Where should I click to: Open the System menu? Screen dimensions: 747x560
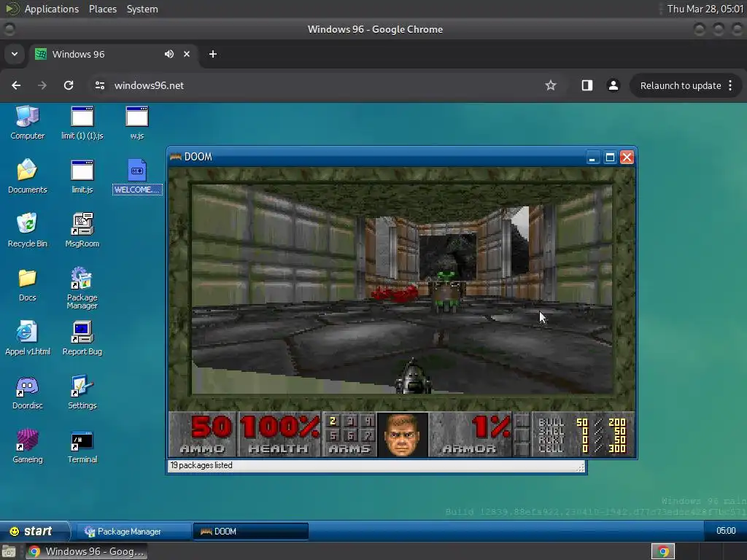142,9
